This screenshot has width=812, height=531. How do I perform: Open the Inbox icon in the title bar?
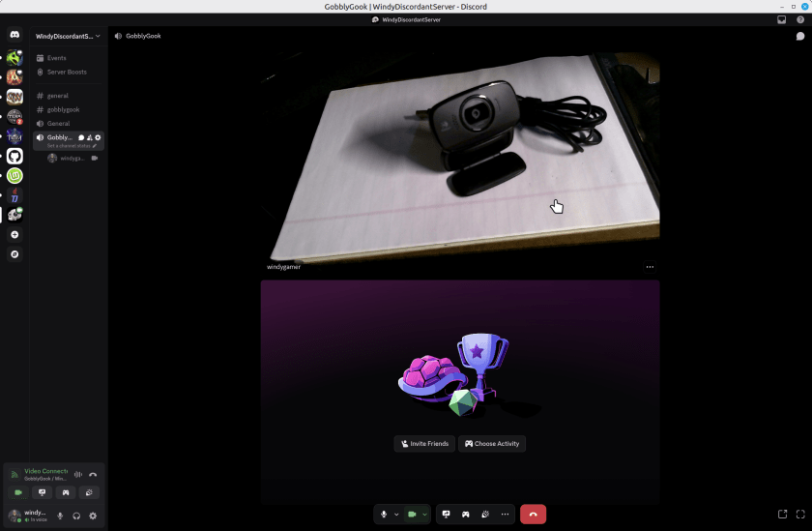[782, 19]
